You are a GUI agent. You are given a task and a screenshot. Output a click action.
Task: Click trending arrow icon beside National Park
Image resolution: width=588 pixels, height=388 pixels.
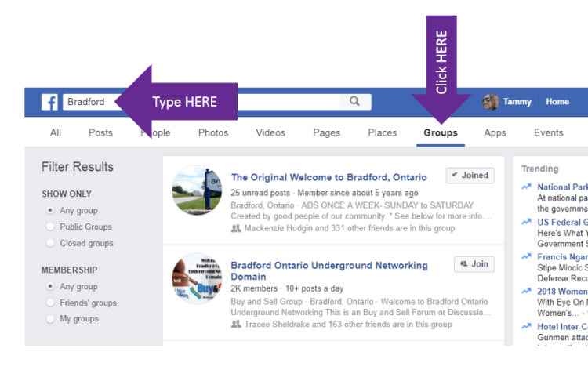tap(527, 187)
